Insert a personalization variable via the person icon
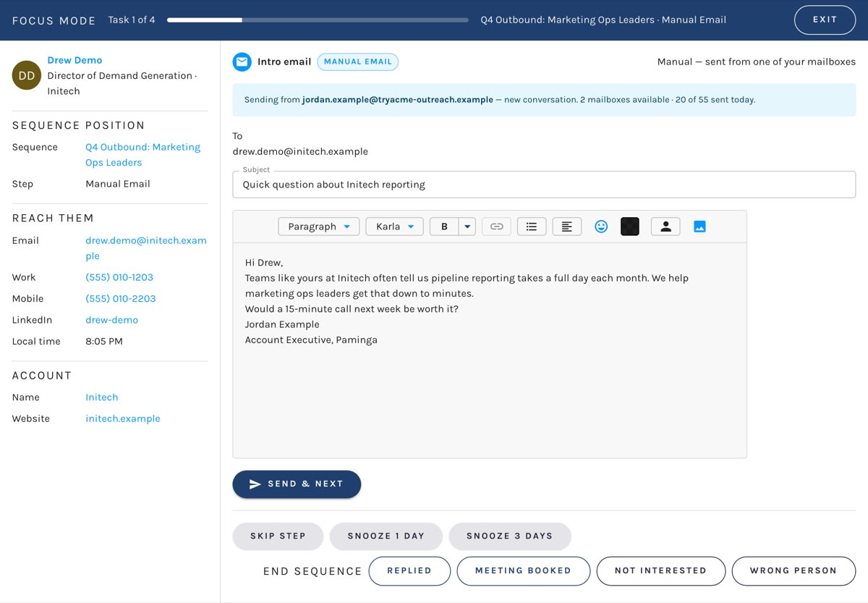This screenshot has height=603, width=868. tap(665, 227)
